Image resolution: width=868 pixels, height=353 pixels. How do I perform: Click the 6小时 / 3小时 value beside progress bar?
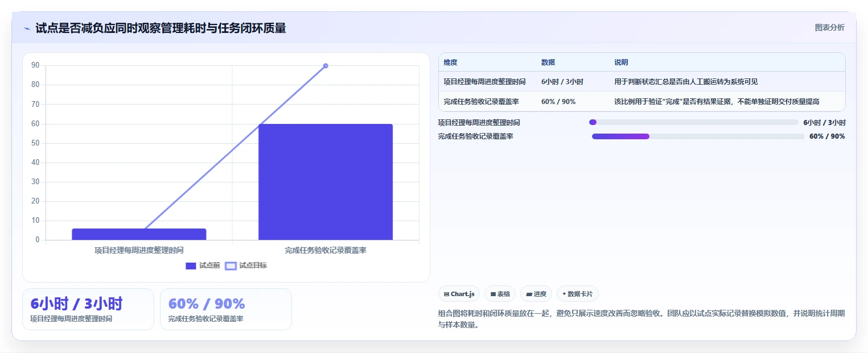click(x=824, y=123)
